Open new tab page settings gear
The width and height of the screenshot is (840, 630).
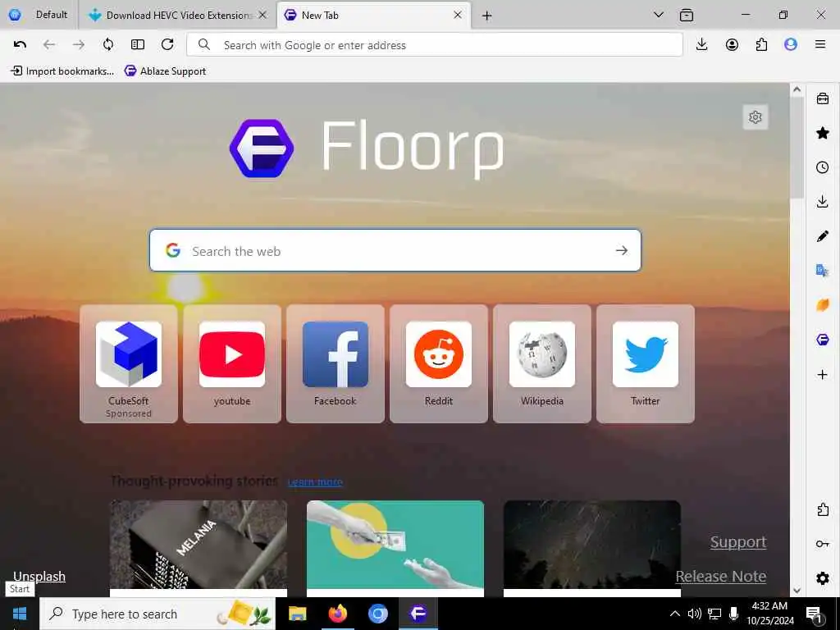756,116
